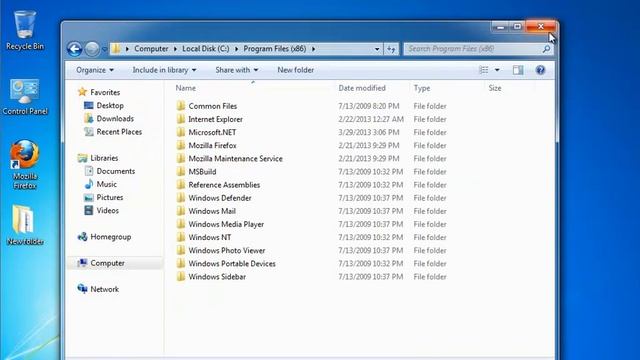The height and width of the screenshot is (360, 640).
Task: Select the Internet Explorer folder icon
Action: 181,119
